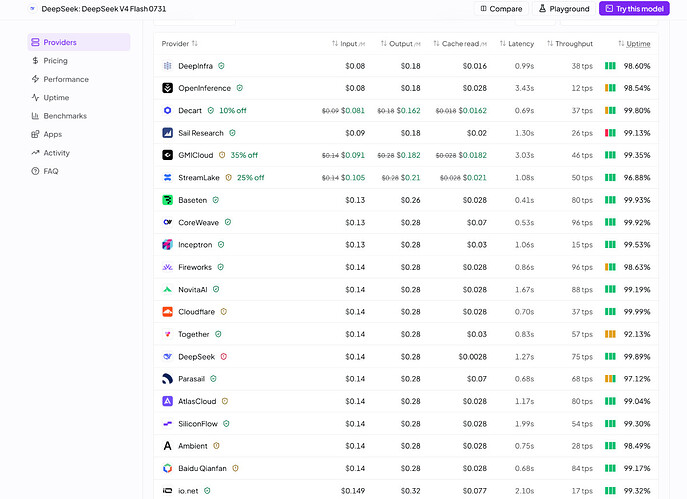The image size is (687, 499).
Task: Sort the table by Provider column
Action: point(180,43)
